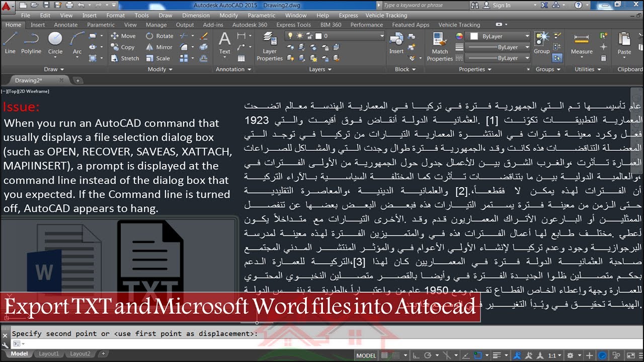Toggle ortho mode in status bar

point(416,355)
